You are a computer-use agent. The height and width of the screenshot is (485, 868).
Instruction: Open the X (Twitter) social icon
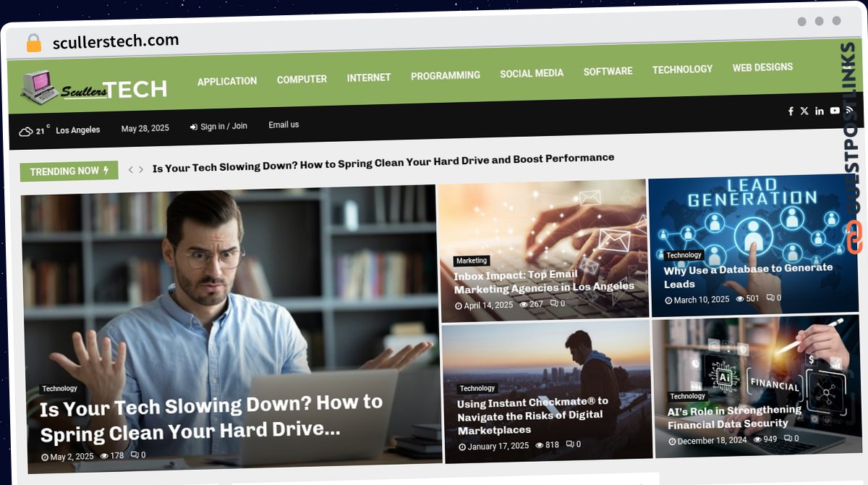point(804,111)
